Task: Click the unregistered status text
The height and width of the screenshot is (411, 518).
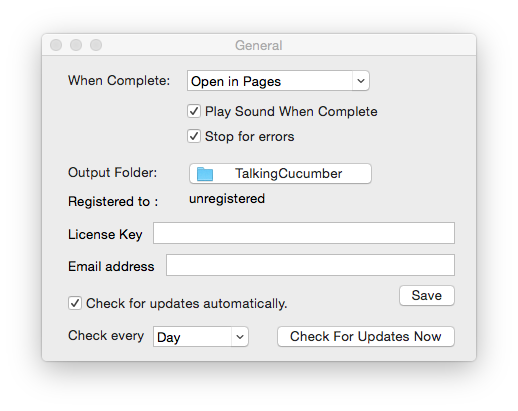Action: (227, 199)
